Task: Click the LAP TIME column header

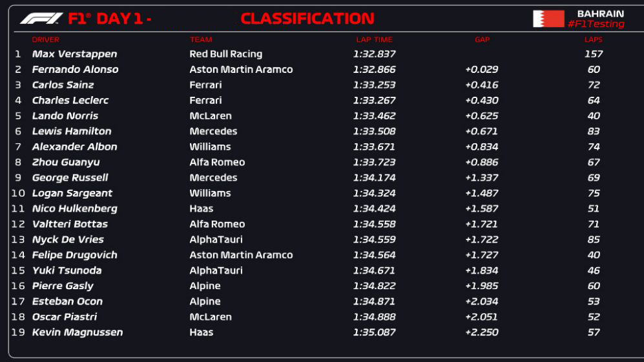Action: point(374,40)
